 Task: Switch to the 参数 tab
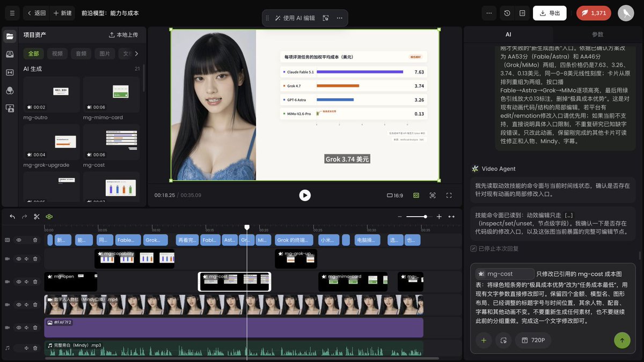tap(597, 34)
